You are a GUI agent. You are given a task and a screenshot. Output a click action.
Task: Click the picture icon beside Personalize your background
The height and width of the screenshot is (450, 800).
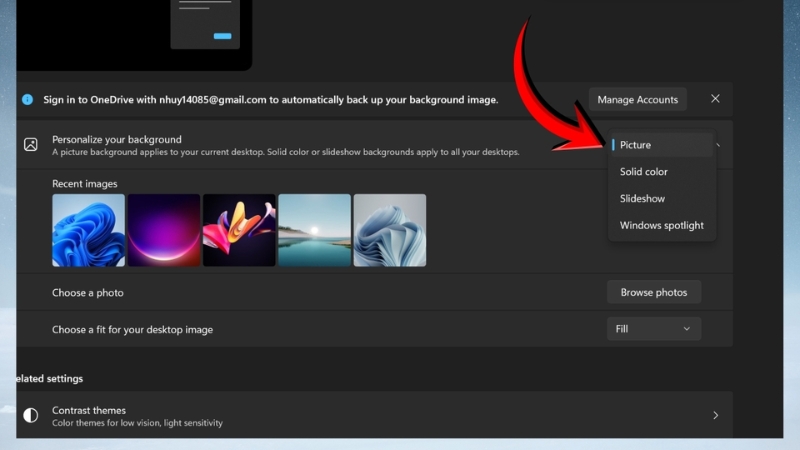coord(31,145)
